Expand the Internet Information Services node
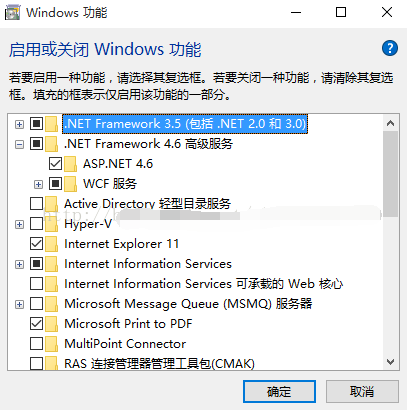Viewport: 407px width, 410px height. click(x=20, y=265)
